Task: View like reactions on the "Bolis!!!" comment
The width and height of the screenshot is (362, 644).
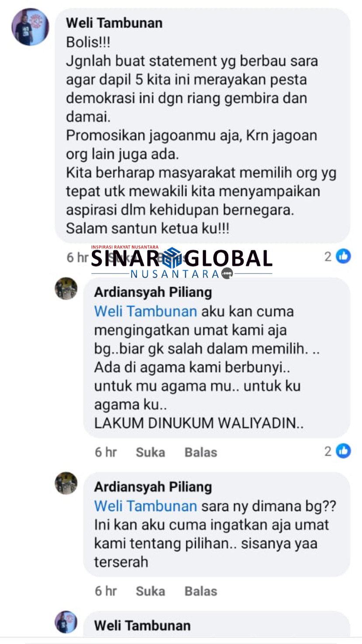Action: point(337,257)
